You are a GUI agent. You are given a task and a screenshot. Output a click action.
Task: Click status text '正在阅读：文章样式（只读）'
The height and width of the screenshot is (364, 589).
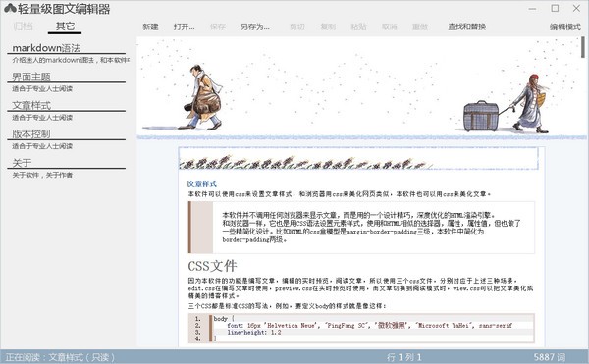tap(60, 357)
